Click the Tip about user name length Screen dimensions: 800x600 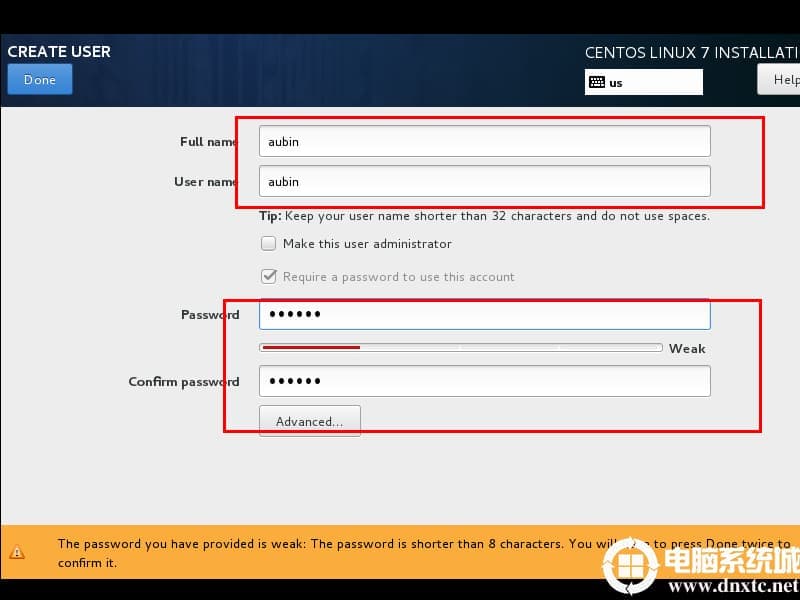click(x=484, y=216)
